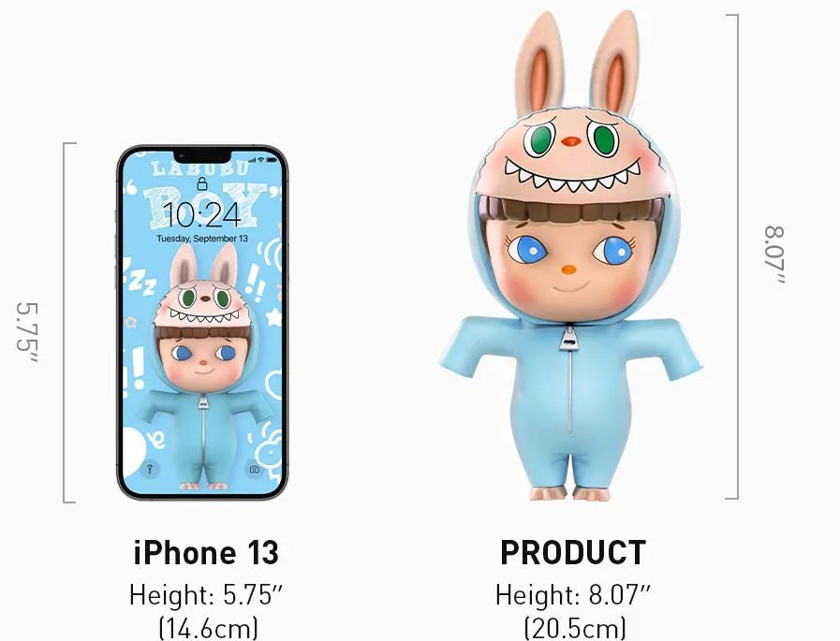This screenshot has width=840, height=641.
Task: Click the vertical 8.07″ bracket label
Action: tap(774, 255)
